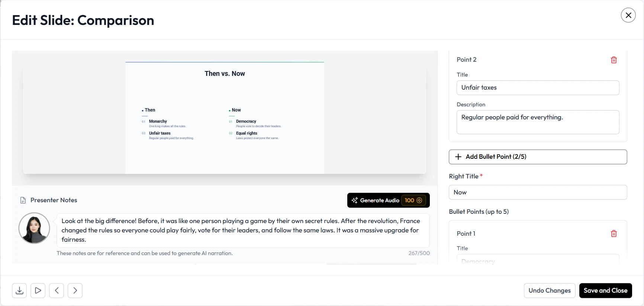Close the Edit Slide dialog
The image size is (644, 306).
(x=628, y=15)
